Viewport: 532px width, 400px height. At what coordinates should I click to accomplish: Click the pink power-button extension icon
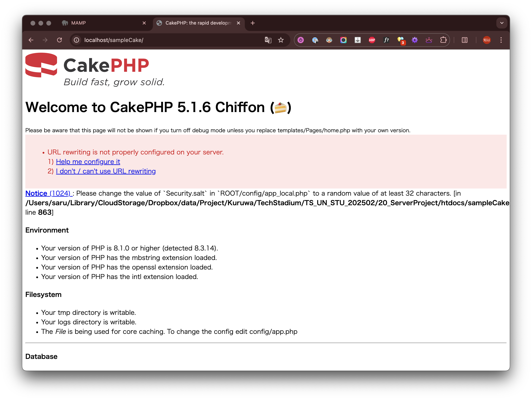coord(301,40)
